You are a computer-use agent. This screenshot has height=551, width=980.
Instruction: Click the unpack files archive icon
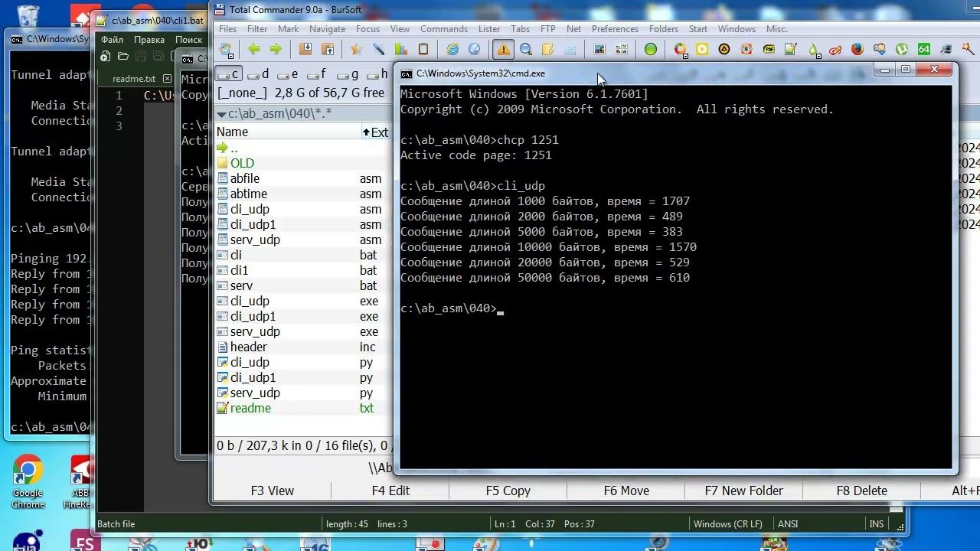coord(328,49)
